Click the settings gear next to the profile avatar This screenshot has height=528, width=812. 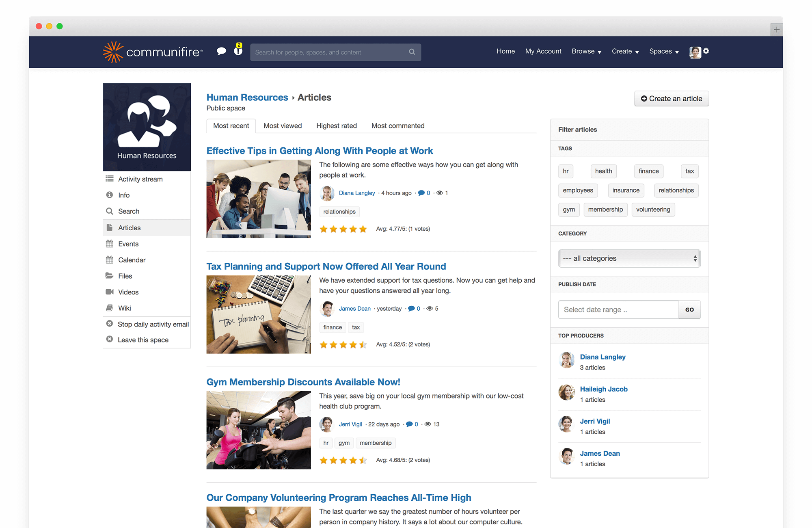click(x=706, y=51)
